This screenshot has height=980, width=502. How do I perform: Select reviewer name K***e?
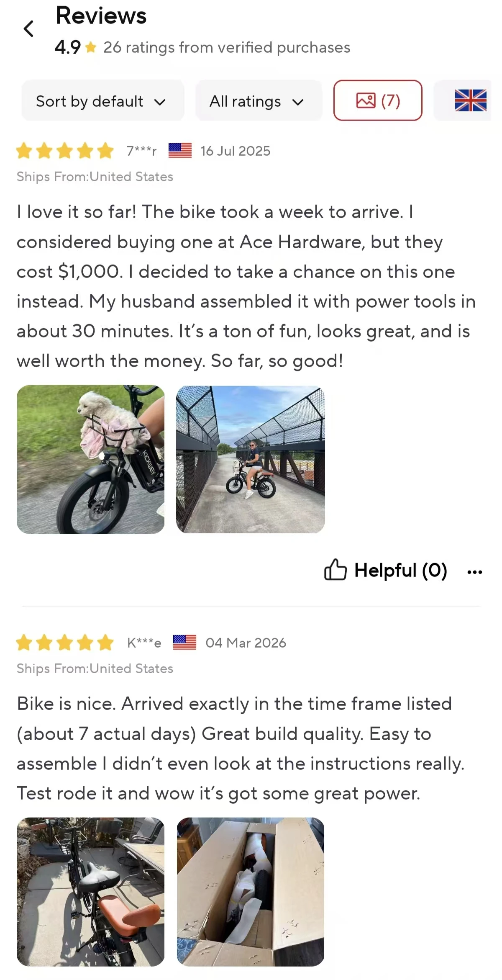coord(144,643)
